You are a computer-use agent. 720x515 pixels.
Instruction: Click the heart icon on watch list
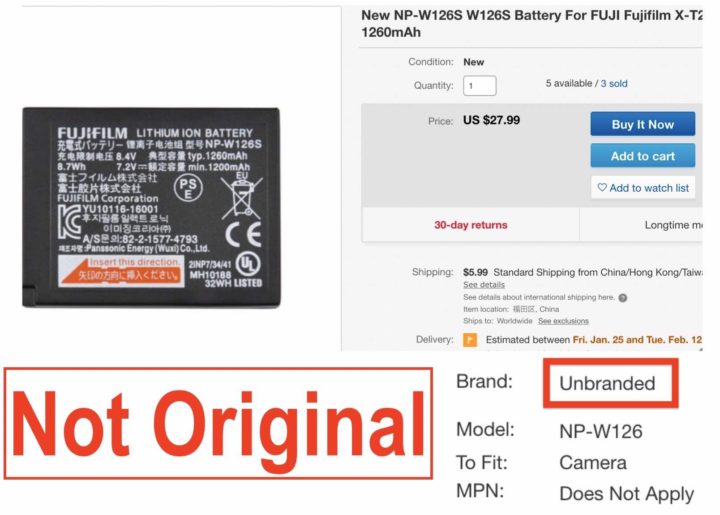[x=602, y=187]
